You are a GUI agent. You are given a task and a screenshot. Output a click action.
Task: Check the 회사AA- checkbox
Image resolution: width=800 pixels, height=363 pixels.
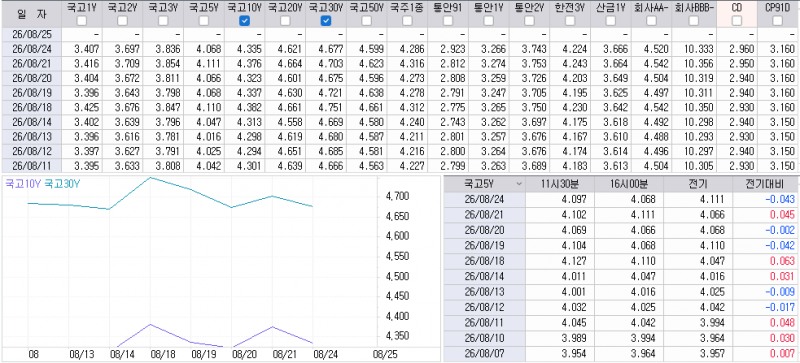tap(652, 21)
